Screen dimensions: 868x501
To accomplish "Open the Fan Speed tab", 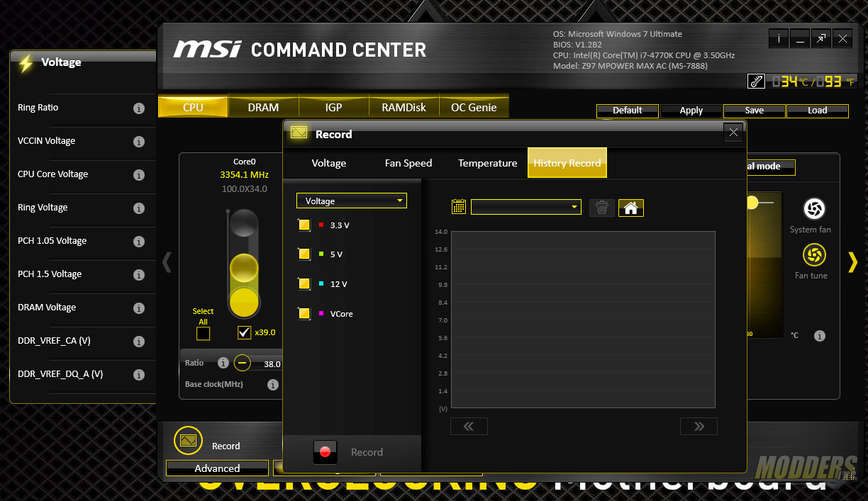I will [408, 163].
